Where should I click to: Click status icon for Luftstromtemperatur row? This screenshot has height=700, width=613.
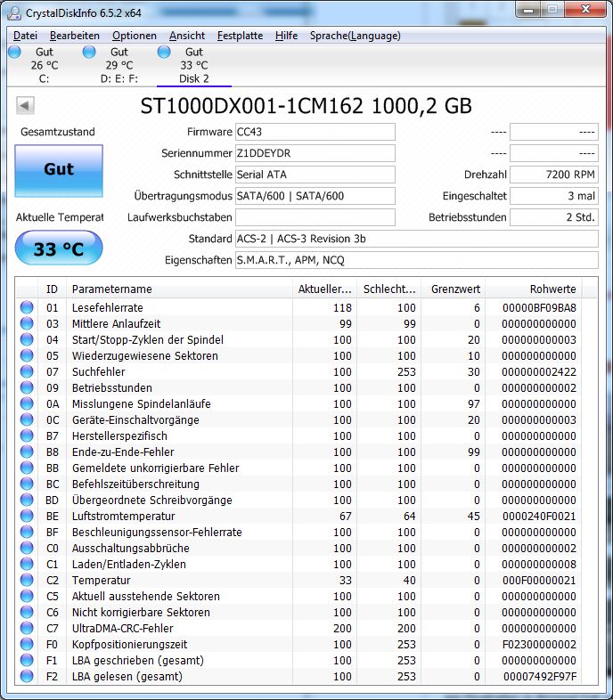(x=27, y=516)
